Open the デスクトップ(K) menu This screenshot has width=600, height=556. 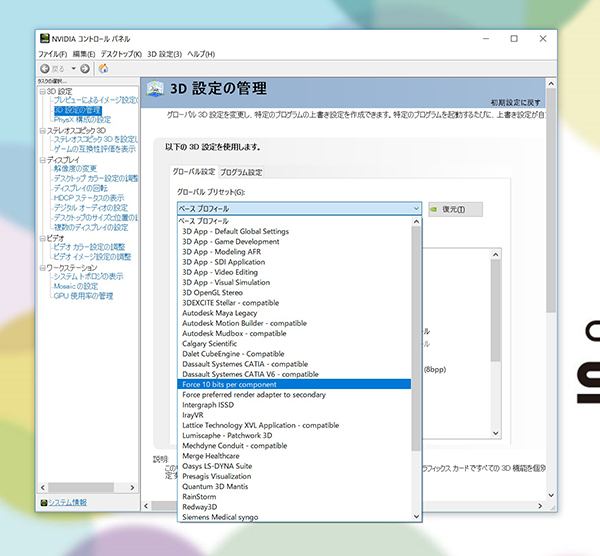[x=121, y=54]
